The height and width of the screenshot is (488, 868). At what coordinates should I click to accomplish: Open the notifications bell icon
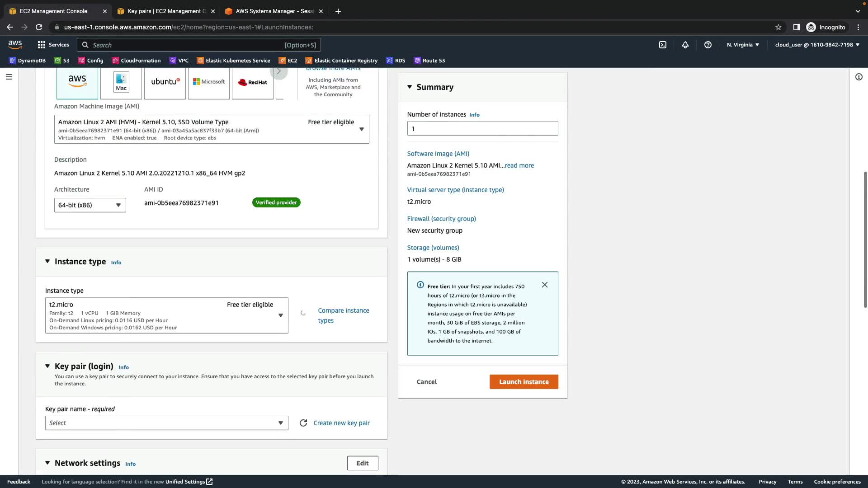click(x=685, y=45)
